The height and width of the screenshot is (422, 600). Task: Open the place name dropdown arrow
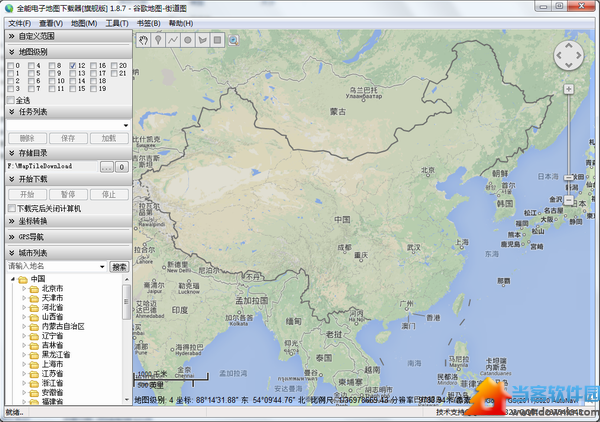tap(102, 267)
